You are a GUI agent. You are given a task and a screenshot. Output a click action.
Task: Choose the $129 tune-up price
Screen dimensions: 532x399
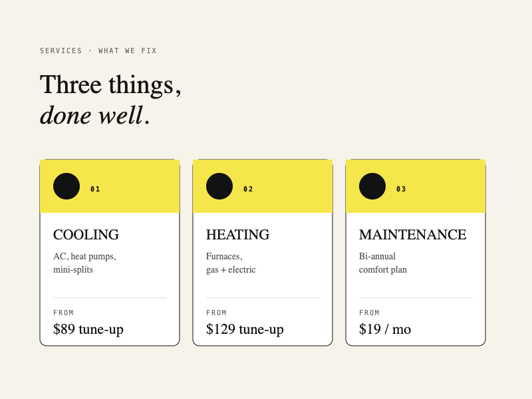[245, 329]
